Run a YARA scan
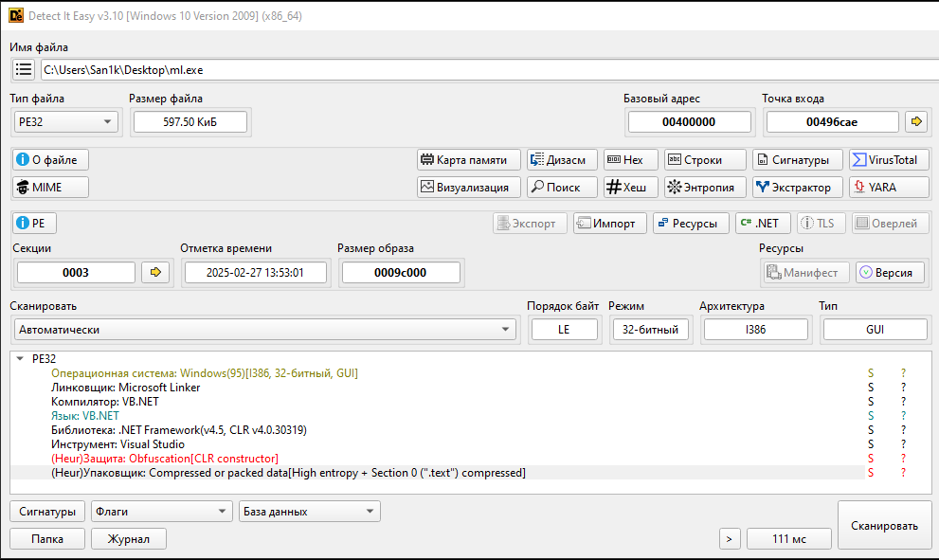Image resolution: width=939 pixels, height=560 pixels. (x=888, y=187)
